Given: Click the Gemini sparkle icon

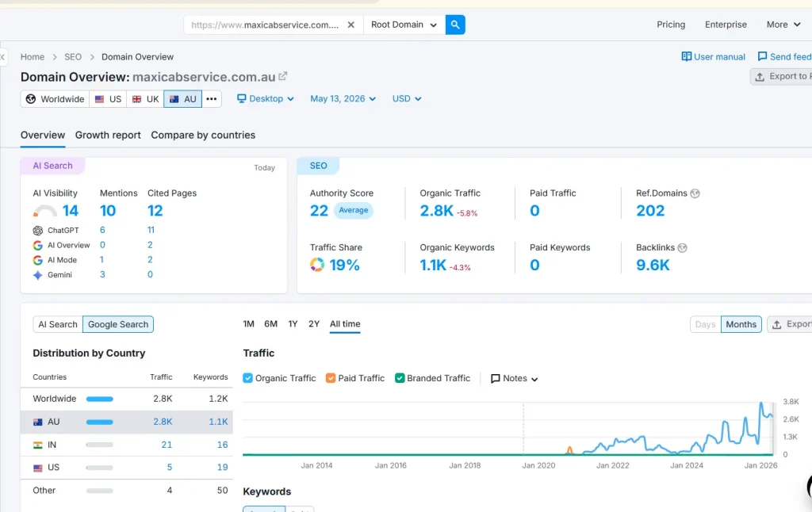Looking at the screenshot, I should (38, 275).
